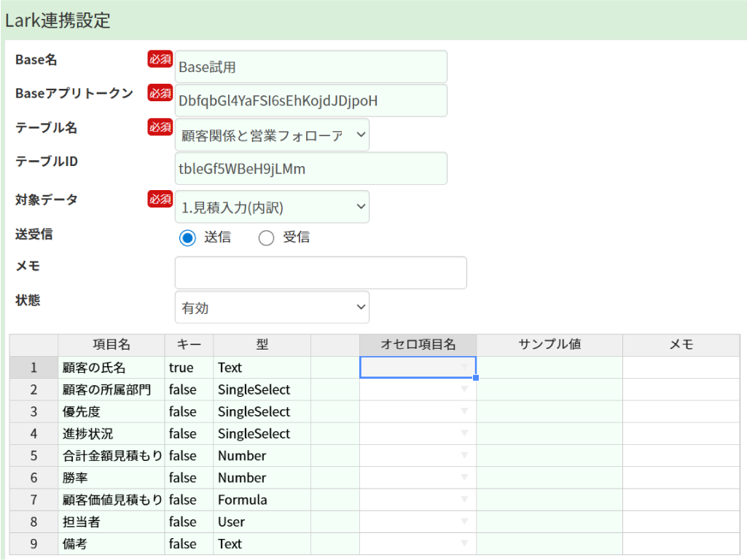This screenshot has height=560, width=747.
Task: Click the 型 column header
Action: click(262, 344)
